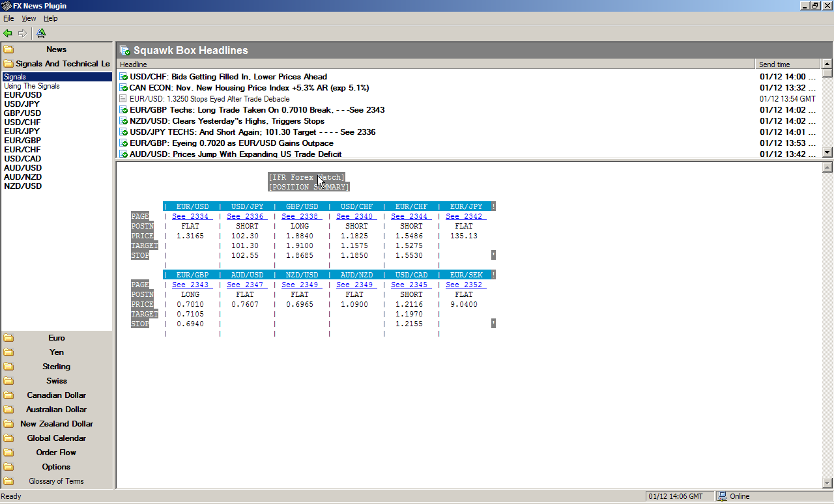This screenshot has width=834, height=504.
Task: Click the font size toolbar icon
Action: pos(41,33)
